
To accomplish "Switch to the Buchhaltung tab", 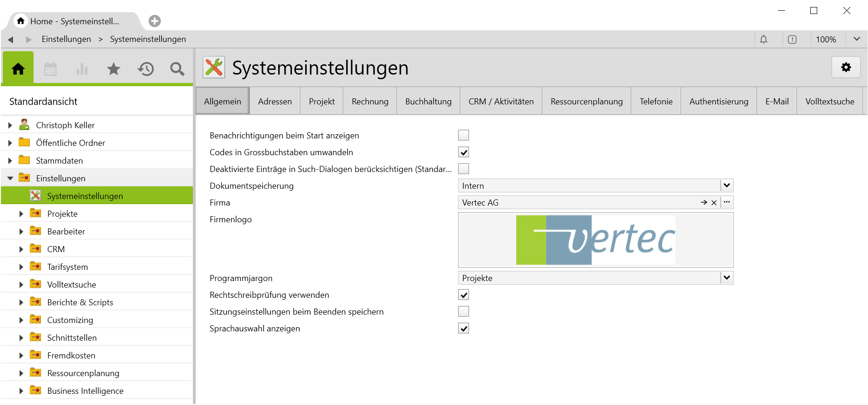I will point(428,101).
